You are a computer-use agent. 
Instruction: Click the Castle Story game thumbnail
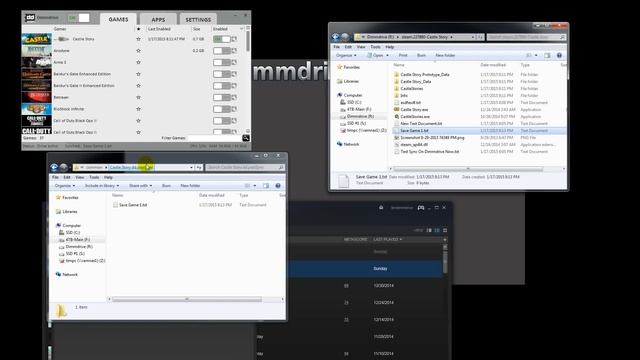coord(36,40)
